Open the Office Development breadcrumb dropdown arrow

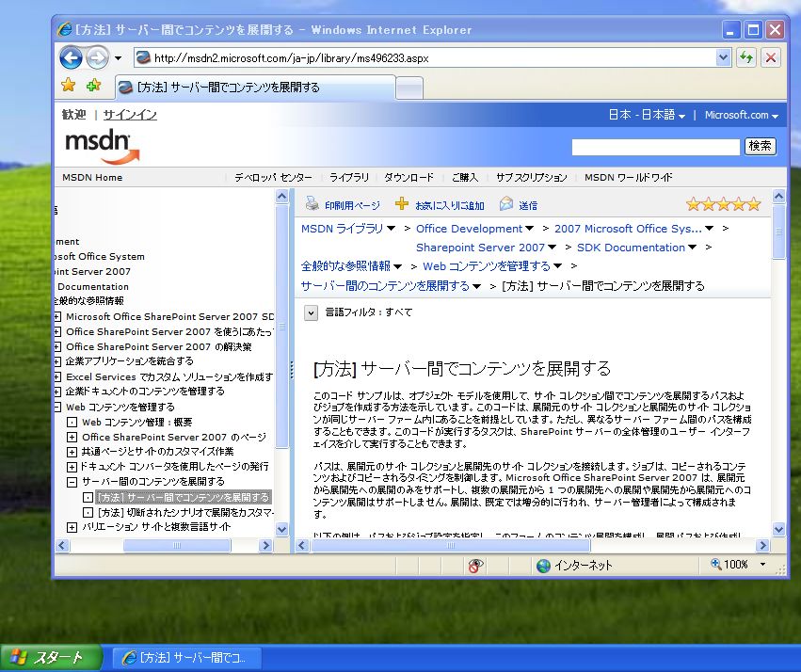pyautogui.click(x=530, y=229)
